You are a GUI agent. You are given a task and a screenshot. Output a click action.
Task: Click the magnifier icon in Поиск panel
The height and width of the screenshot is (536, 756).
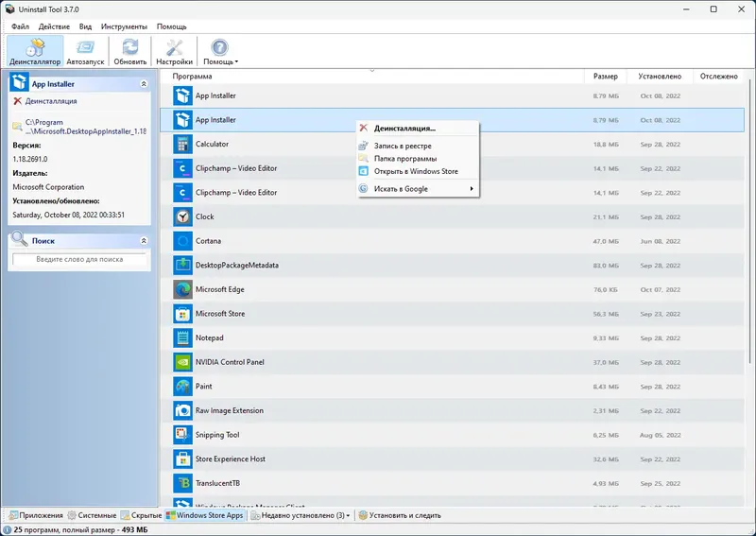[19, 239]
